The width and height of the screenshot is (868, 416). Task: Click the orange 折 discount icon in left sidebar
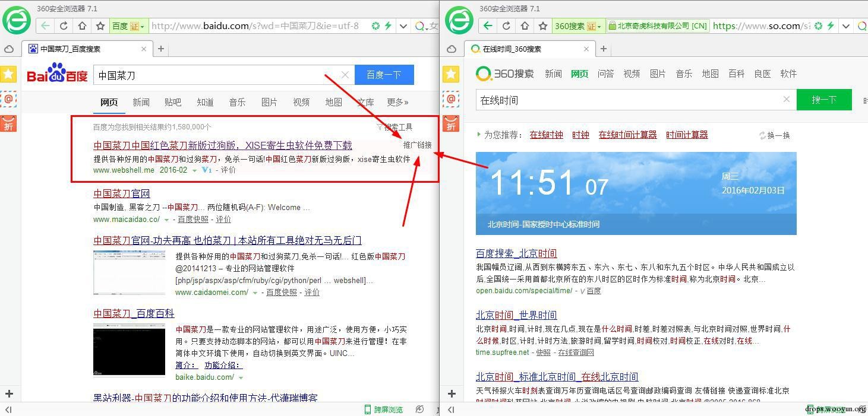coord(8,124)
